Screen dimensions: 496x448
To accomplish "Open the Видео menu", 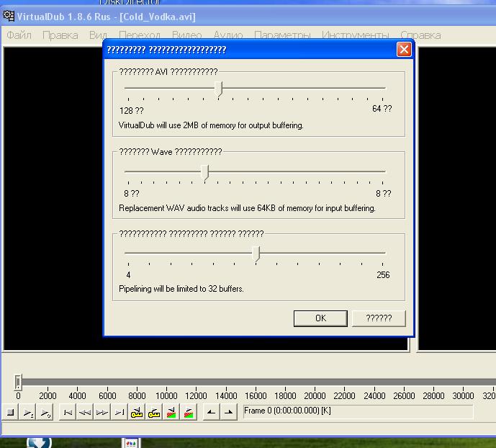I will 187,35.
